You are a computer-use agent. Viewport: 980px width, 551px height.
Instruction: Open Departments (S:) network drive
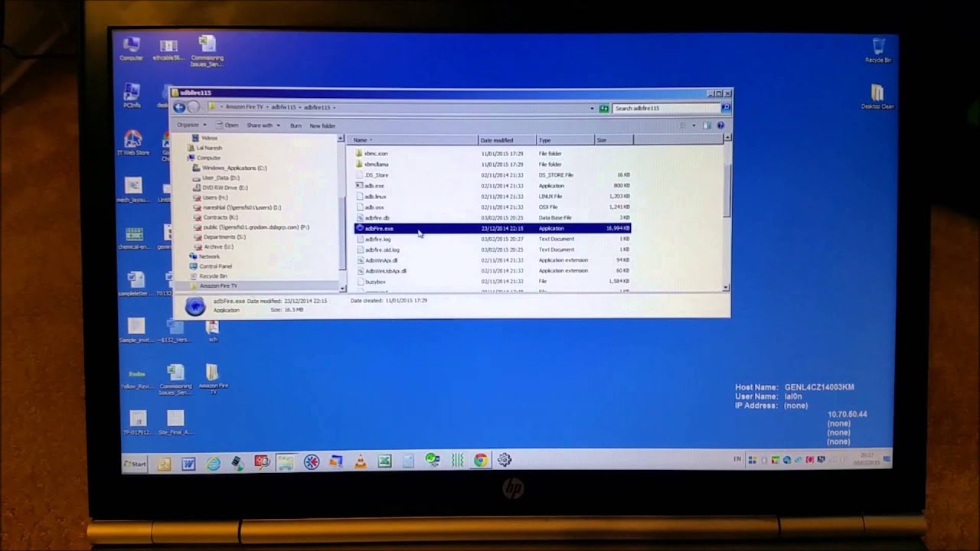[x=224, y=237]
